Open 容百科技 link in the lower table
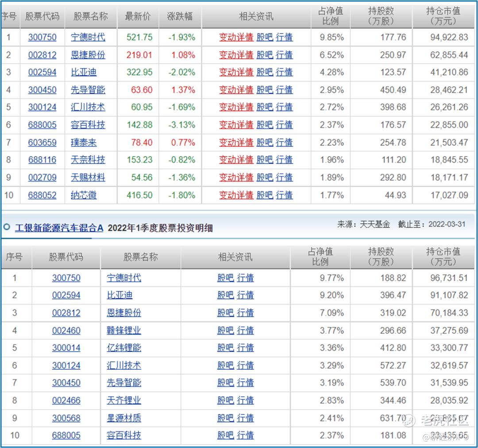Image resolution: width=478 pixels, height=448 pixels. (124, 436)
